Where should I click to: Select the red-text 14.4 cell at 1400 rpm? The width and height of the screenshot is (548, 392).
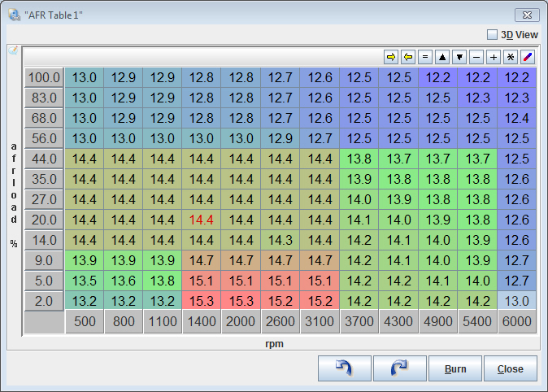(x=201, y=220)
